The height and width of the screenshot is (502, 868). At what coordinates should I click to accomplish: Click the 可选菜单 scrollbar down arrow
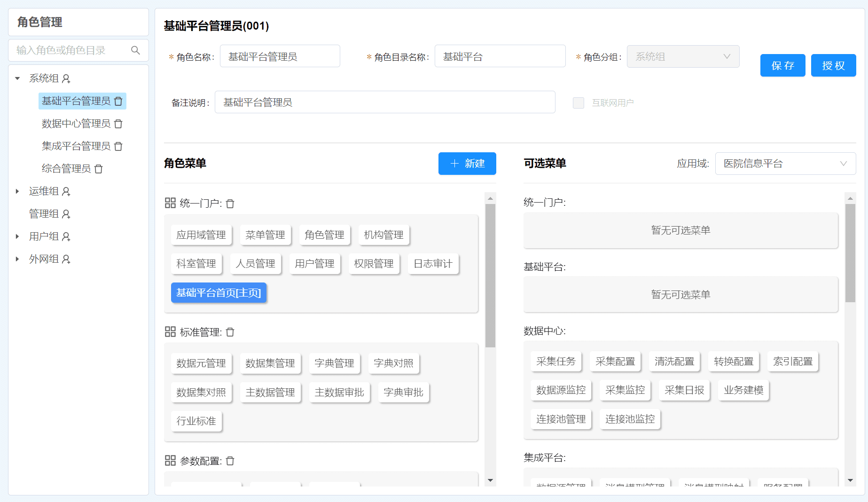[x=850, y=480]
